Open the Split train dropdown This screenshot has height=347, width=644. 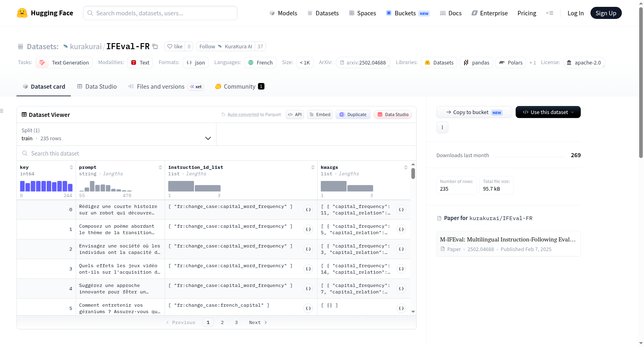116,134
